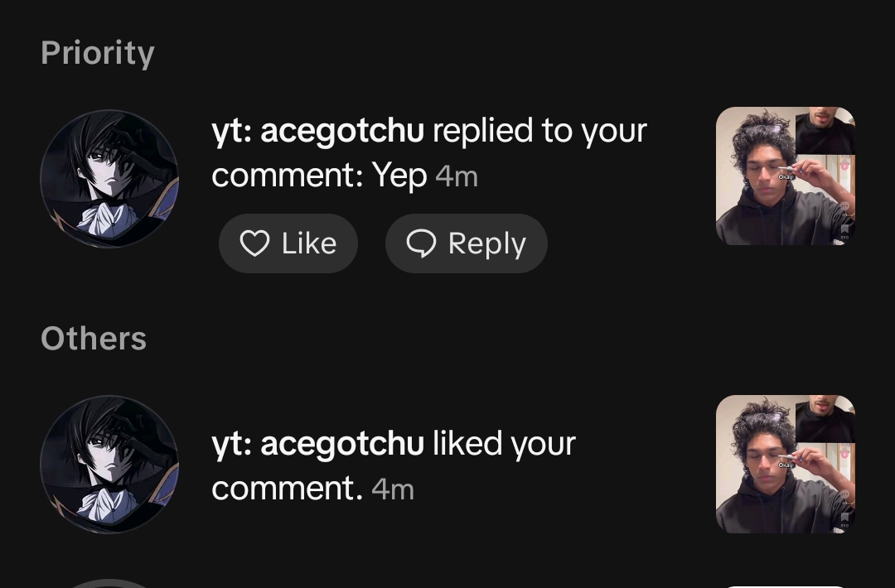The width and height of the screenshot is (895, 588).
Task: Open the video thumbnail beside the replied notification
Action: (x=786, y=176)
